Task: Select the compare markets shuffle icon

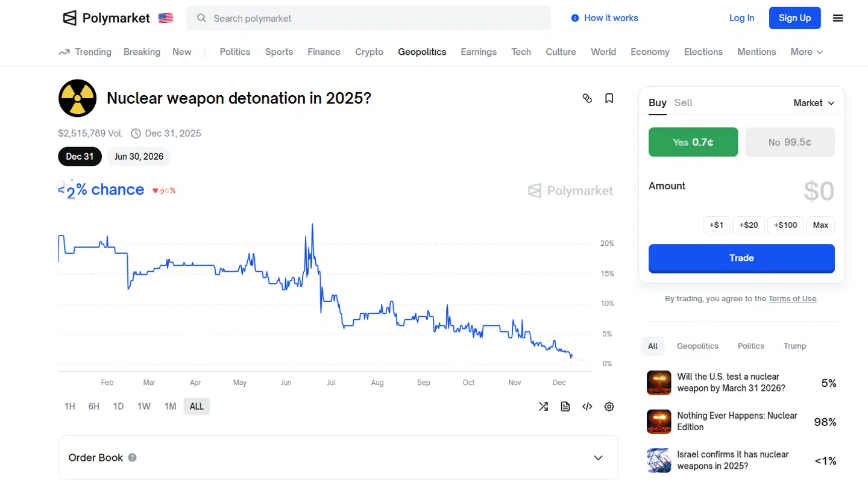Action: [x=543, y=406]
